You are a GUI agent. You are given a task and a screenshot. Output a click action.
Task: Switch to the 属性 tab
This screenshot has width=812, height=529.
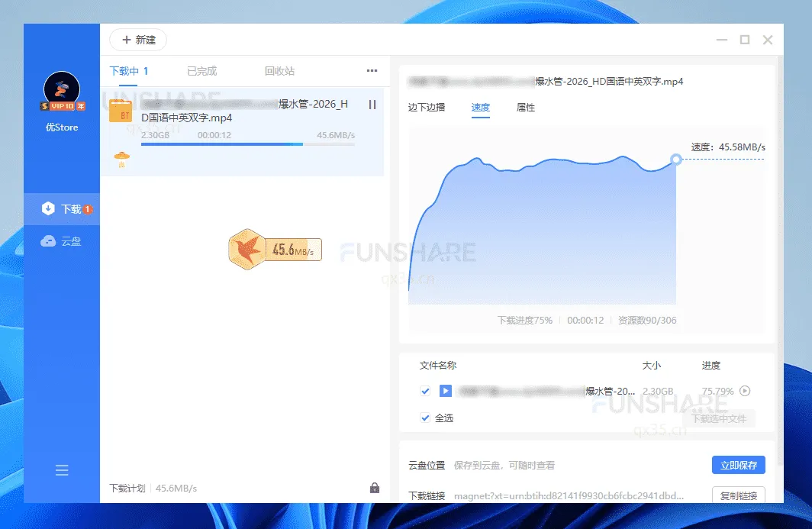pyautogui.click(x=526, y=108)
